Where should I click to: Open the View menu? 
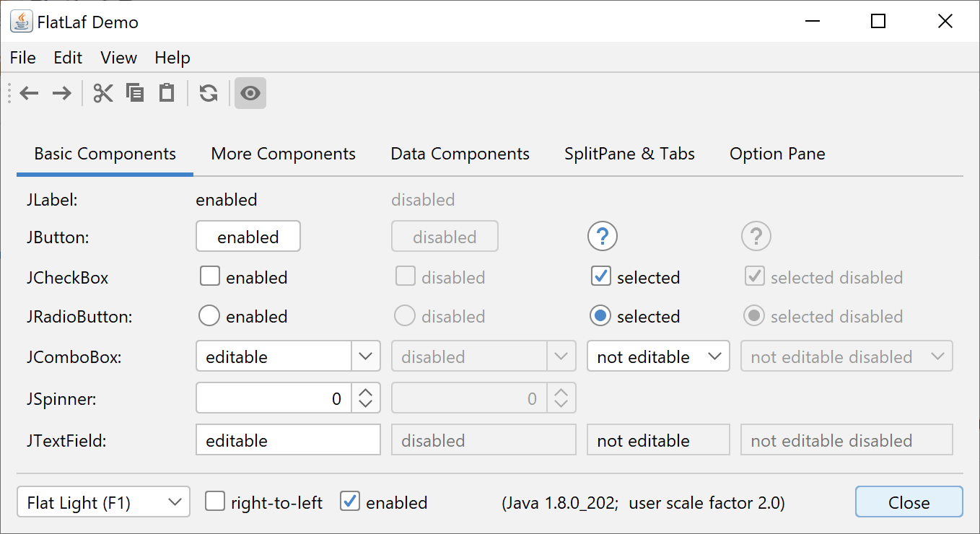point(119,58)
